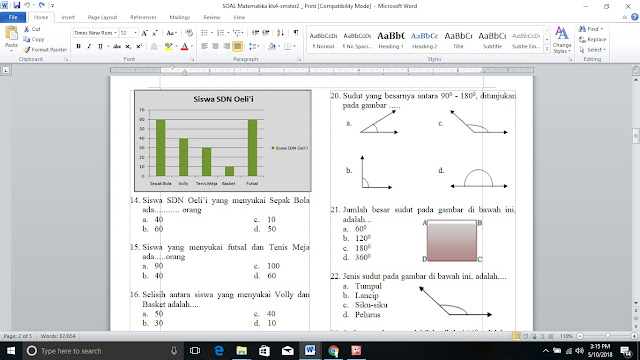The width and height of the screenshot is (640, 360).
Task: Align text to the right
Action: (226, 47)
